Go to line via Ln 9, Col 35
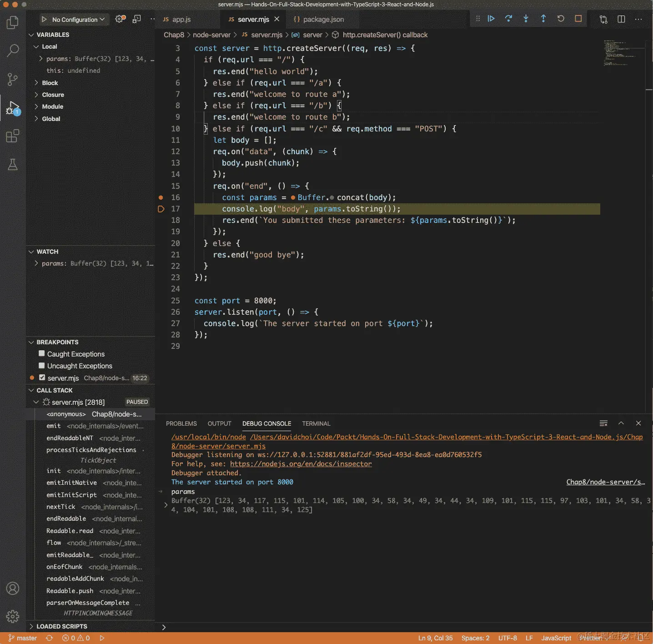The width and height of the screenshot is (653, 644). tap(435, 638)
